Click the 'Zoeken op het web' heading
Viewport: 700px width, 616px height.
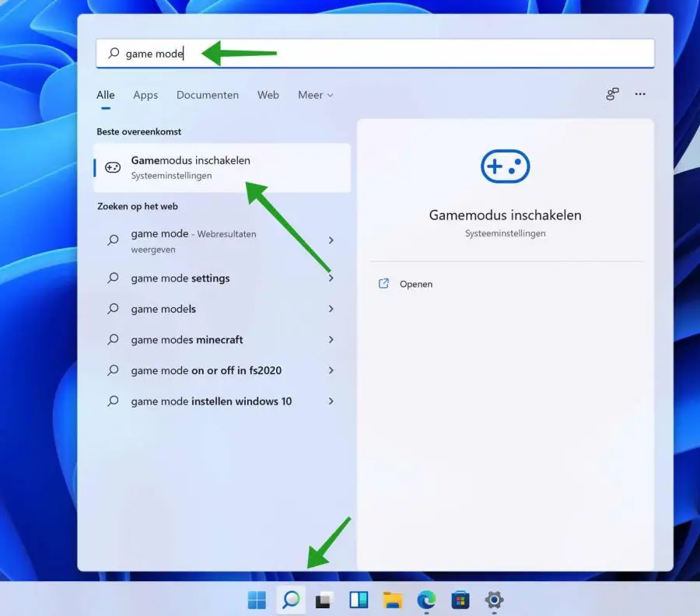point(138,206)
